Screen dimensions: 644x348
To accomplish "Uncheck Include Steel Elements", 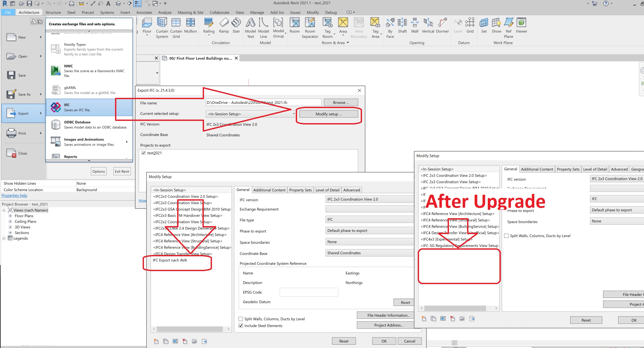I will point(241,326).
